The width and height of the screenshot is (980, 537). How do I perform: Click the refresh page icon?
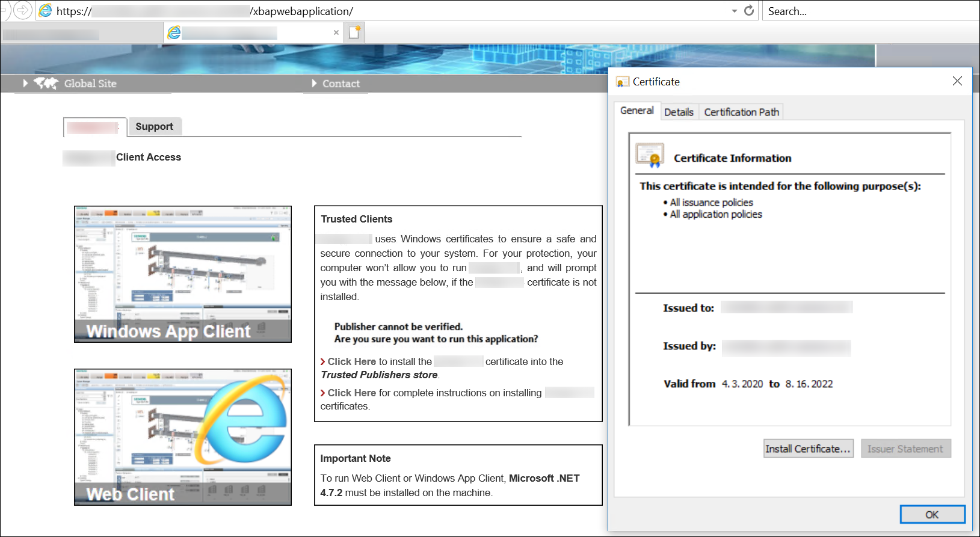point(749,11)
